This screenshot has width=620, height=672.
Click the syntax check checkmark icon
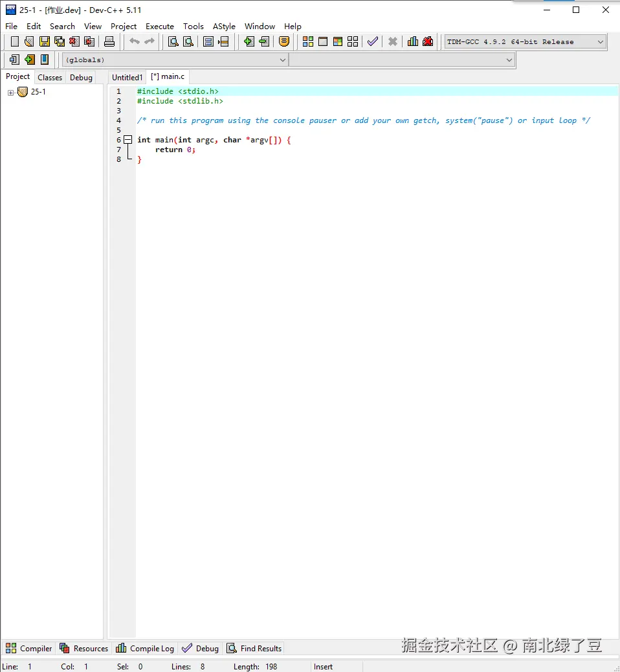[x=373, y=41]
